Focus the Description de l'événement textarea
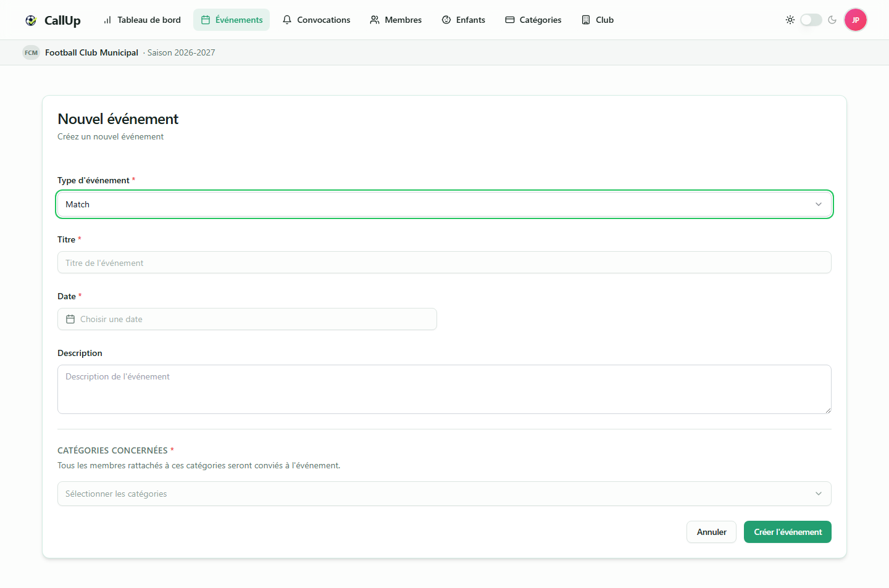 point(444,389)
